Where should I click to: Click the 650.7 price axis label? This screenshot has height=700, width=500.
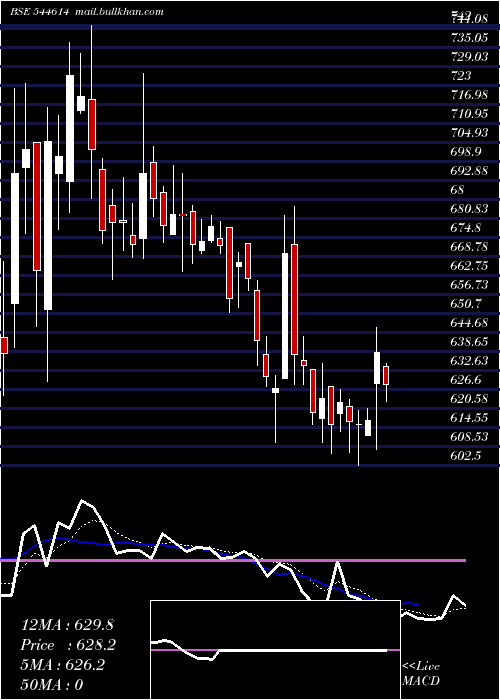[x=466, y=304]
